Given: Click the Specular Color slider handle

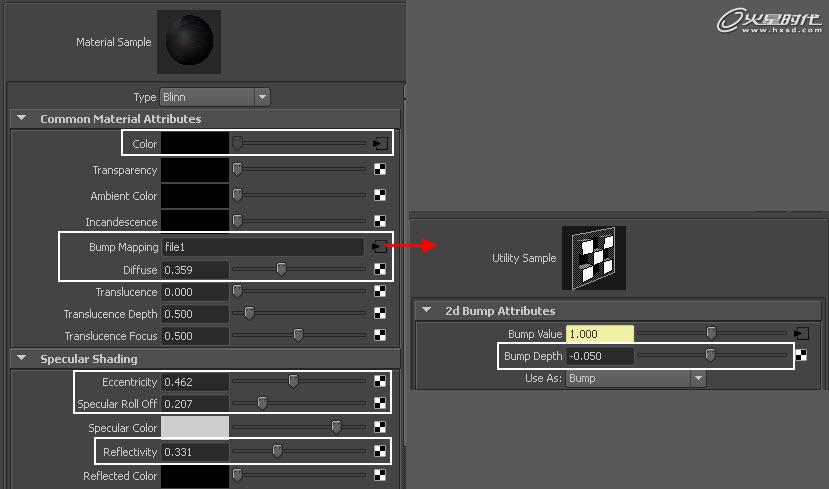Looking at the screenshot, I should pyautogui.click(x=336, y=426).
